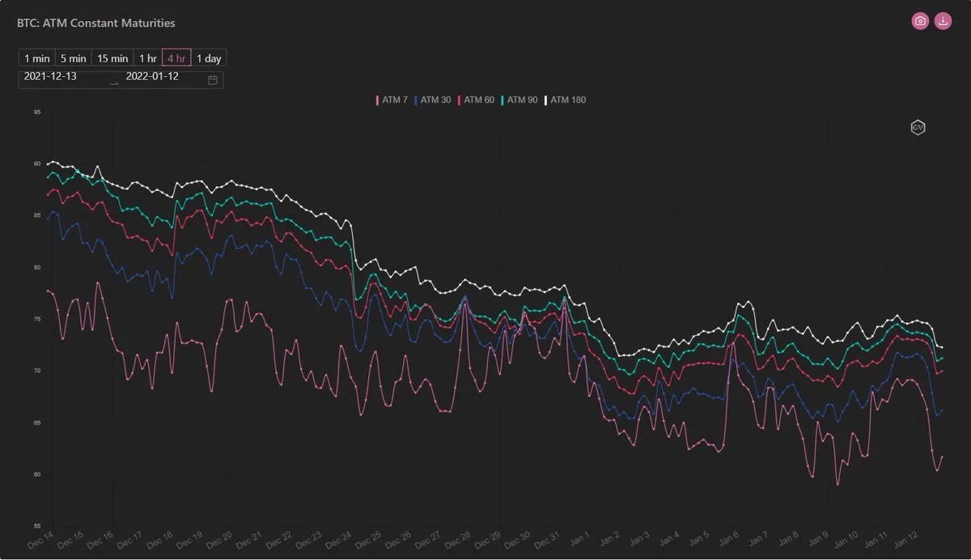This screenshot has height=560, width=971.
Task: Toggle the ATM 30 series legend
Action: coord(433,100)
